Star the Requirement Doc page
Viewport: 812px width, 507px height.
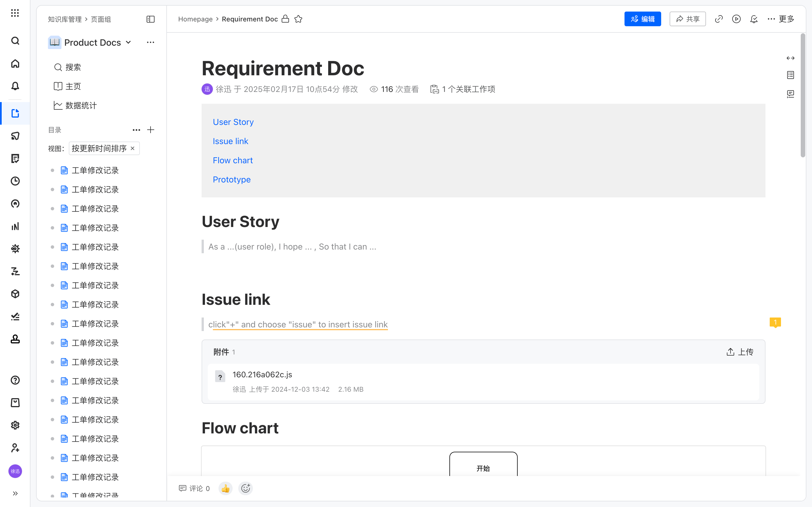pos(298,19)
